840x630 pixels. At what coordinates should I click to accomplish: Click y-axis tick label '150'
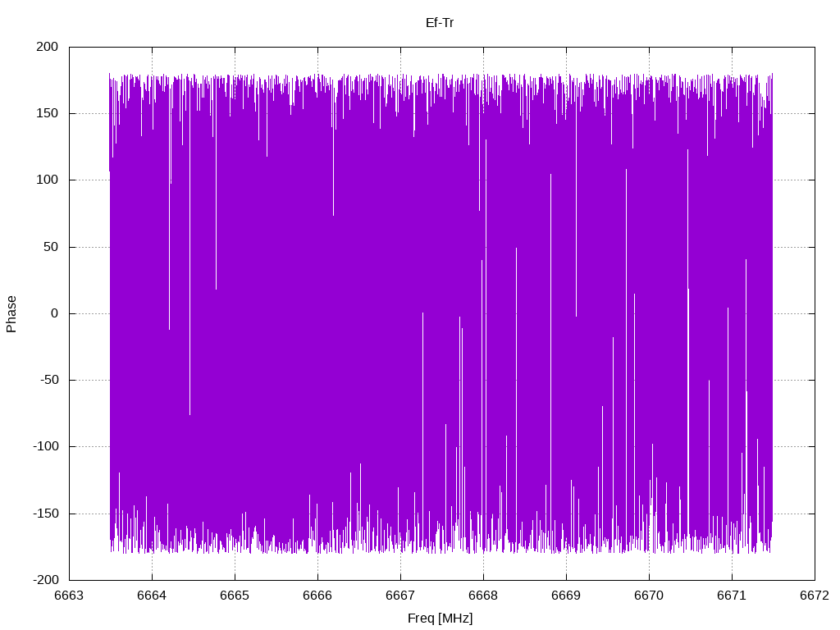pos(47,113)
